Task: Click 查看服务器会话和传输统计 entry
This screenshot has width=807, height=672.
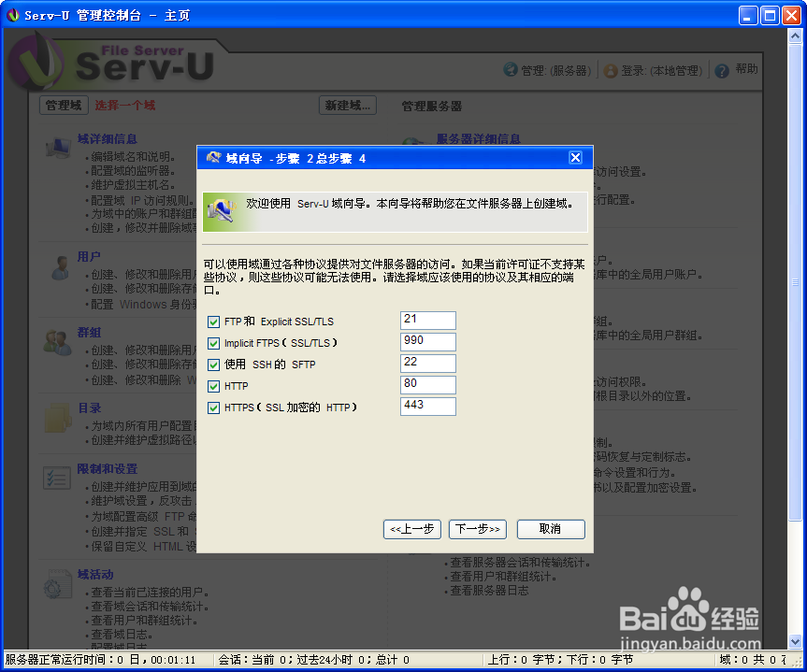Action: pos(520,563)
